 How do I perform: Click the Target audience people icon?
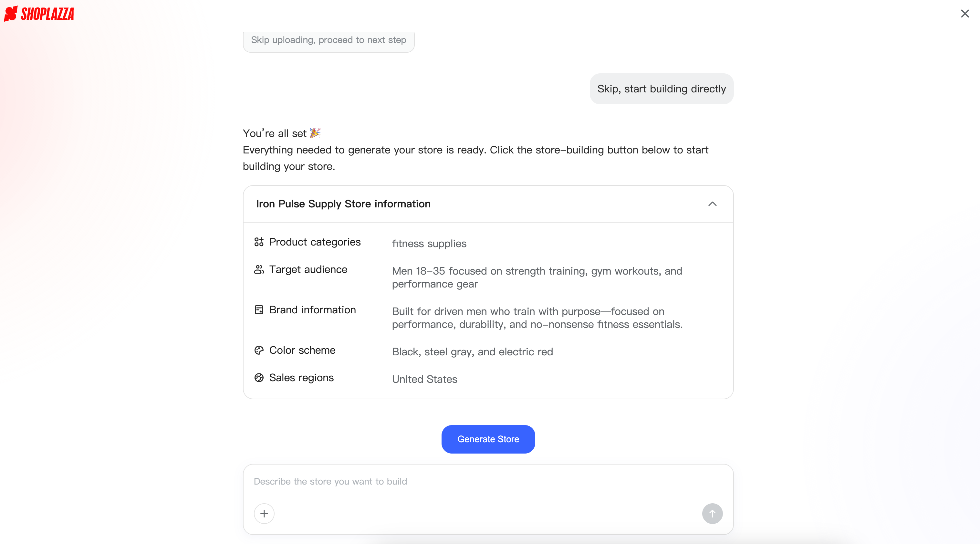pos(259,270)
